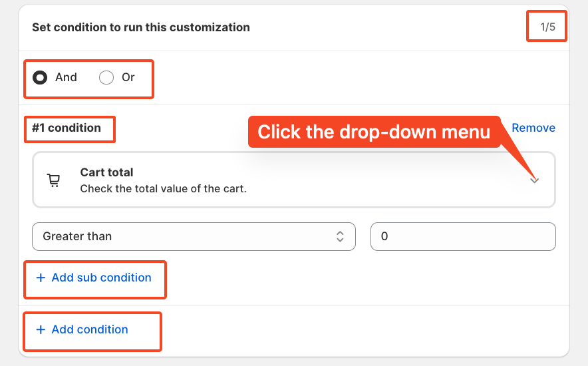This screenshot has height=366, width=588.
Task: Click "Check the total value" description text
Action: 163,188
